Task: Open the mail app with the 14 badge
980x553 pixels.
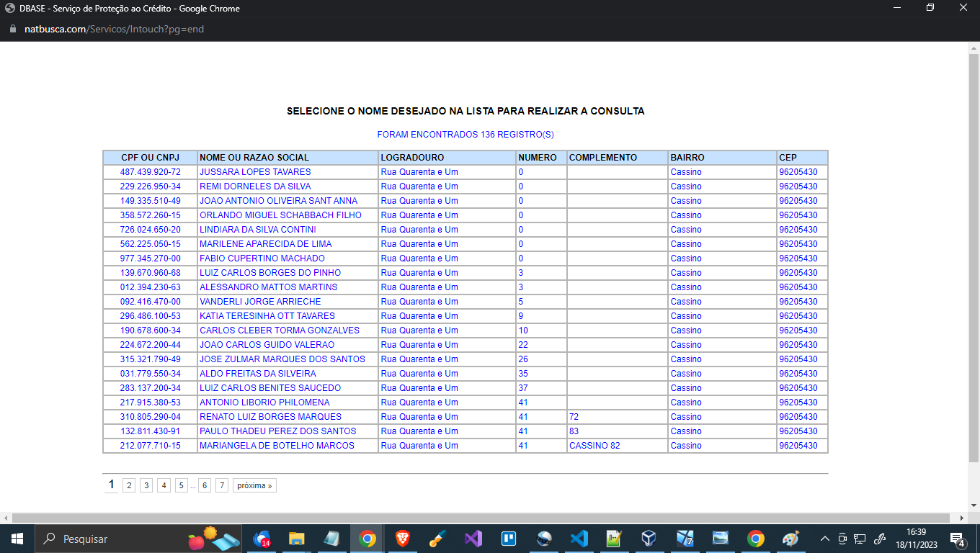Action: pyautogui.click(x=262, y=539)
